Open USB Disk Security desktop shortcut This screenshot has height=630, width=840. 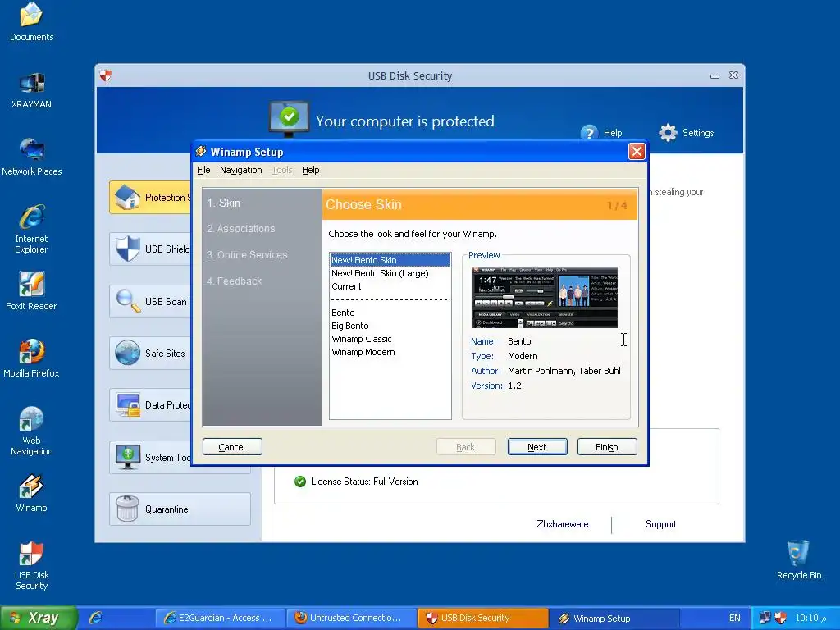(31, 566)
